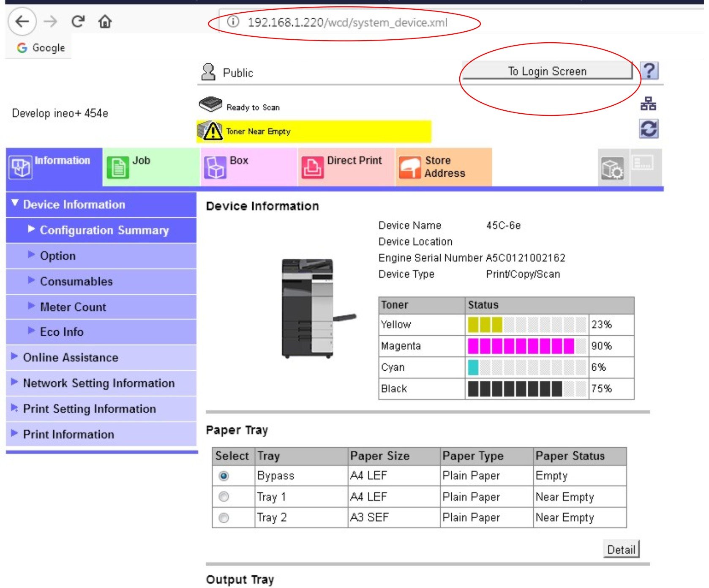Image resolution: width=709 pixels, height=588 pixels.
Task: Click the browser forward arrow
Action: (50, 21)
